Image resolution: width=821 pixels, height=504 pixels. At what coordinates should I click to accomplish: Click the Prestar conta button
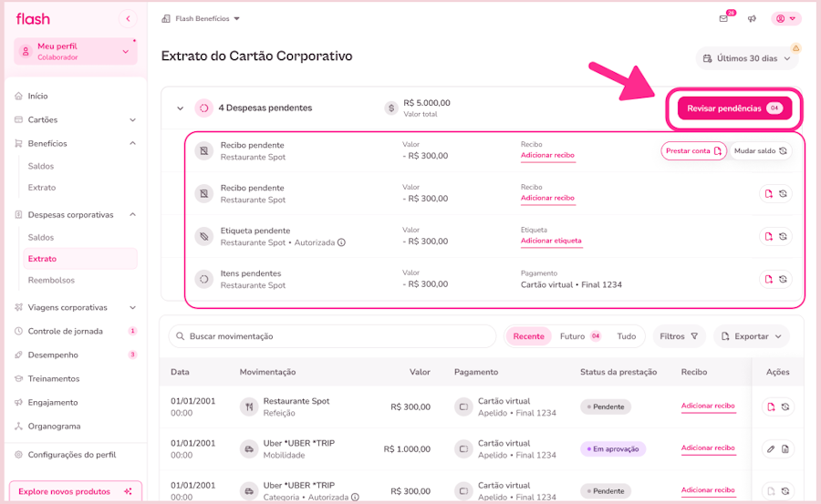tap(693, 150)
